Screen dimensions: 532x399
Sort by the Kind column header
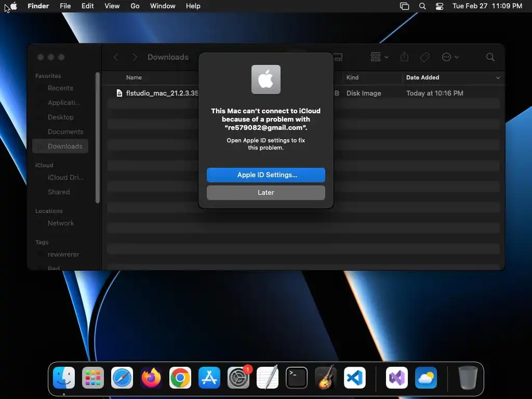[x=353, y=78]
